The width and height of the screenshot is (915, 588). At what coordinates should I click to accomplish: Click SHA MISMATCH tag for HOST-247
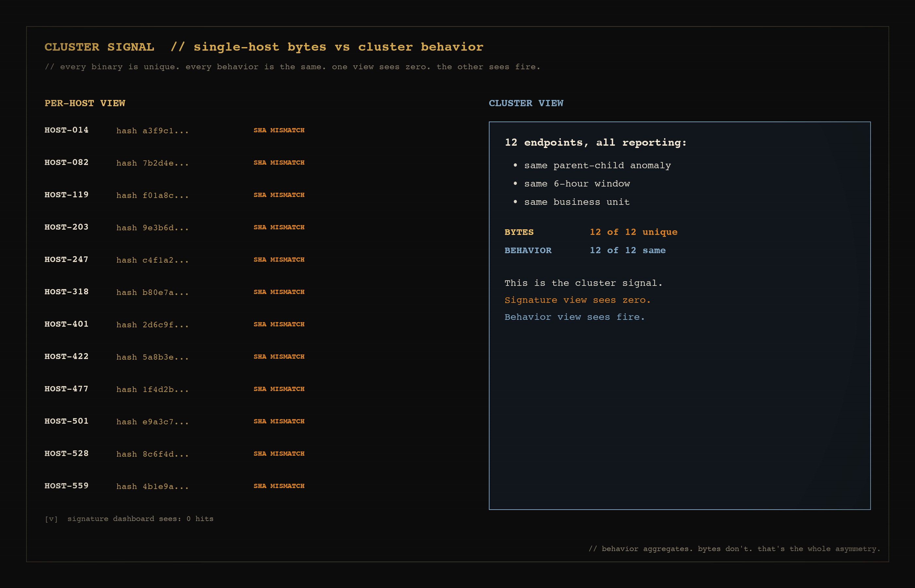tap(279, 260)
